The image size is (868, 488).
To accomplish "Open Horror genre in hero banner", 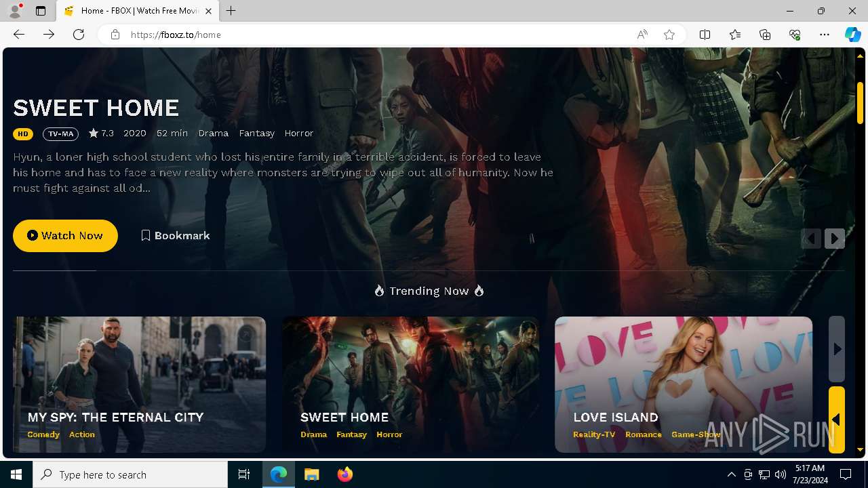I will tap(299, 133).
